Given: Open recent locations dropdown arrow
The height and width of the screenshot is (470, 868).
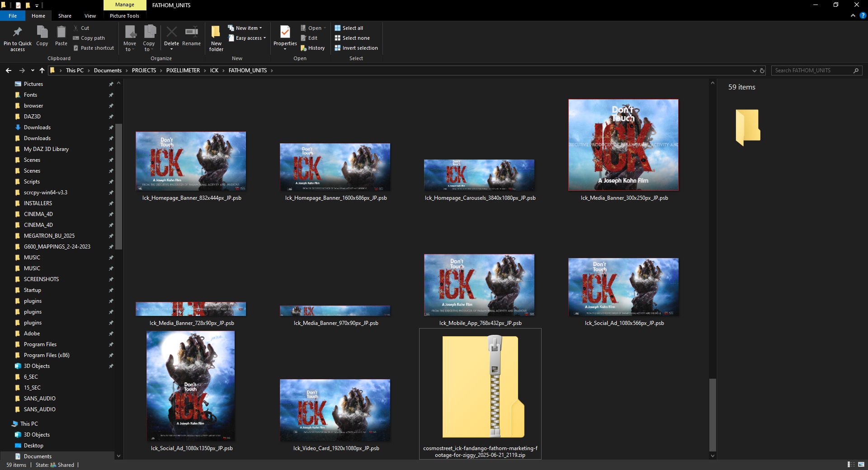Looking at the screenshot, I should pyautogui.click(x=33, y=70).
